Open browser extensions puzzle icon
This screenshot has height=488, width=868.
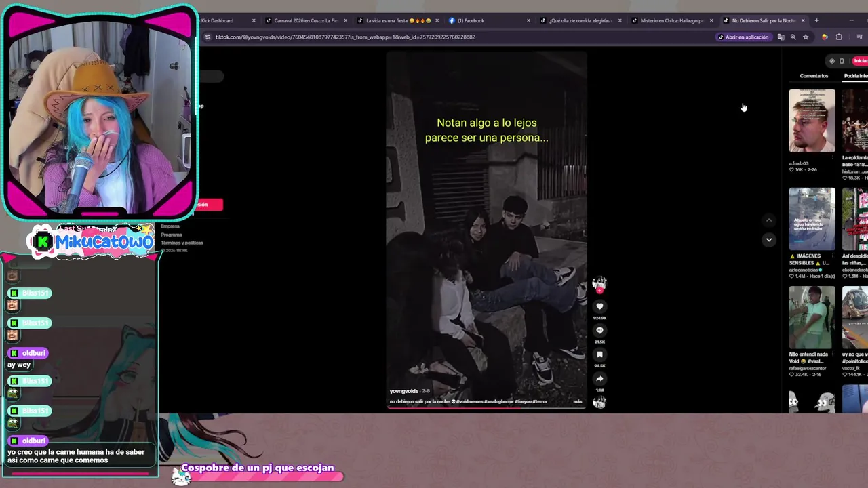coord(839,37)
